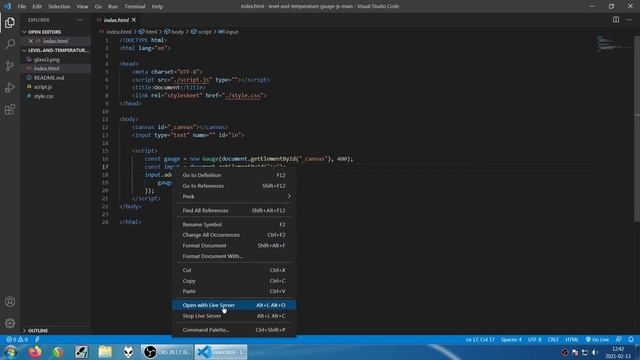Open Source Control view
Viewport: 640px width, 360px height.
pos(10,66)
